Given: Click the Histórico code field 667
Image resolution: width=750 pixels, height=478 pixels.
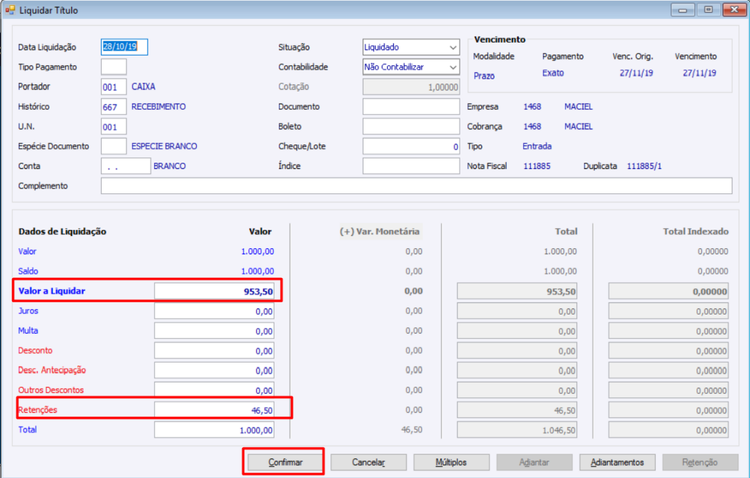Looking at the screenshot, I should coord(114,107).
